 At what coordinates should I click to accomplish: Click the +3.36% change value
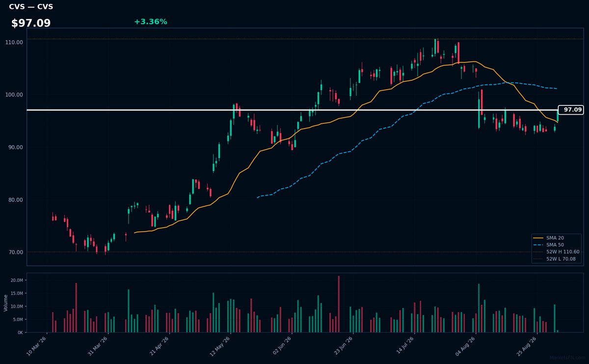tap(151, 22)
